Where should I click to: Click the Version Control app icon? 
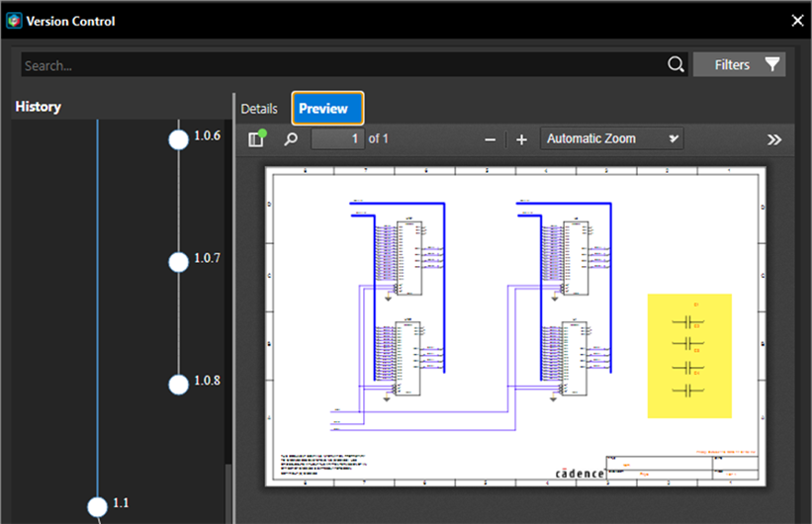click(x=14, y=20)
